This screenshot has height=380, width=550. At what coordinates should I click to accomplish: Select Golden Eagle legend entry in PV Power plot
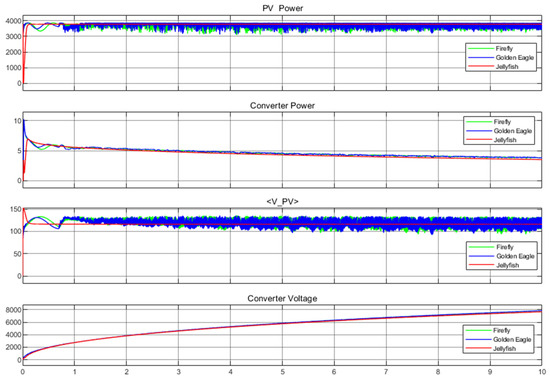point(515,58)
